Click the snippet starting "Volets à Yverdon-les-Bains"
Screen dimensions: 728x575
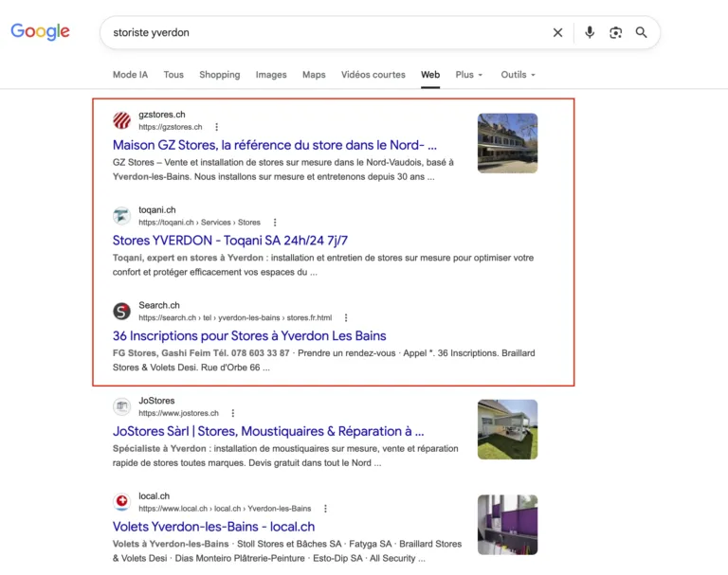pyautogui.click(x=287, y=551)
